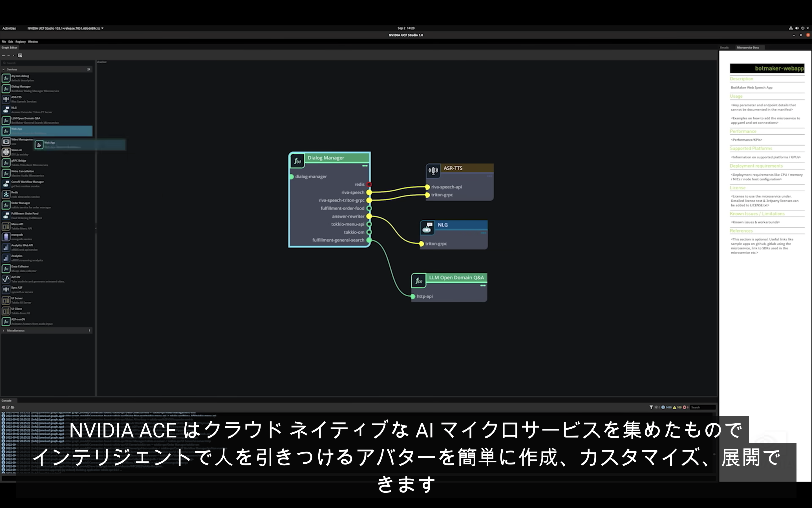The width and height of the screenshot is (812, 508).
Task: Select Vision AI service icon
Action: [6, 152]
